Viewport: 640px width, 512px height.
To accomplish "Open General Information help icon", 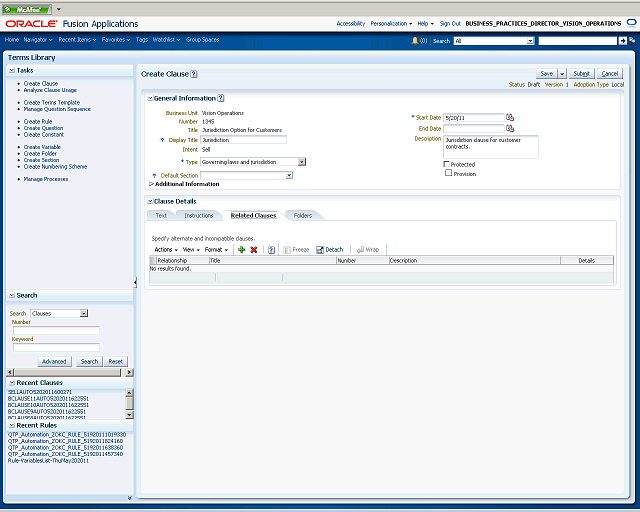I will (221, 98).
